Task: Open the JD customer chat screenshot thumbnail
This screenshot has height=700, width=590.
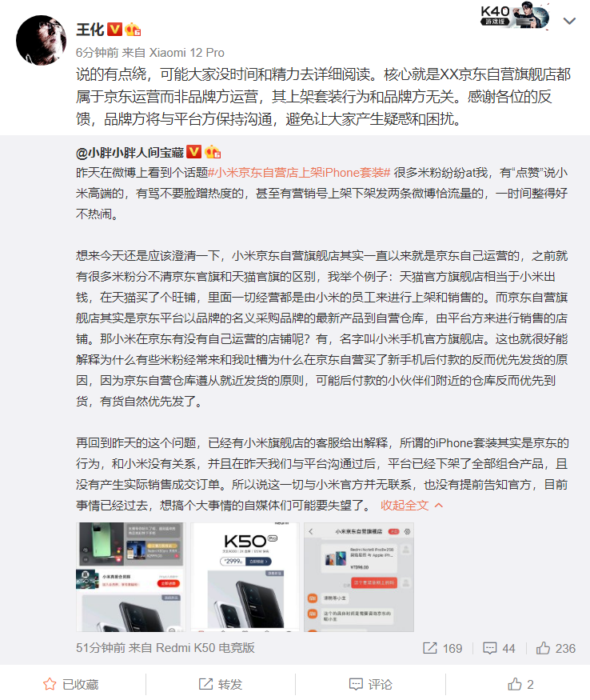Action: (x=359, y=577)
